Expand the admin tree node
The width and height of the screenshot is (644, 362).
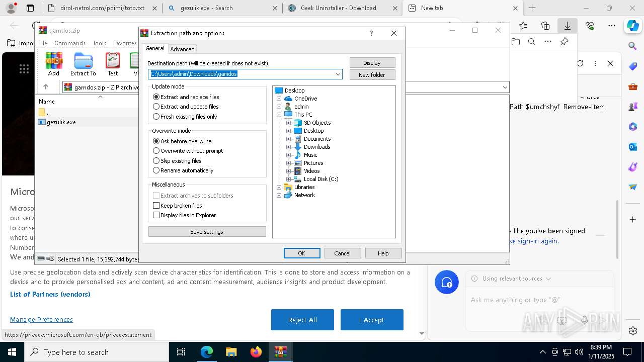279,107
